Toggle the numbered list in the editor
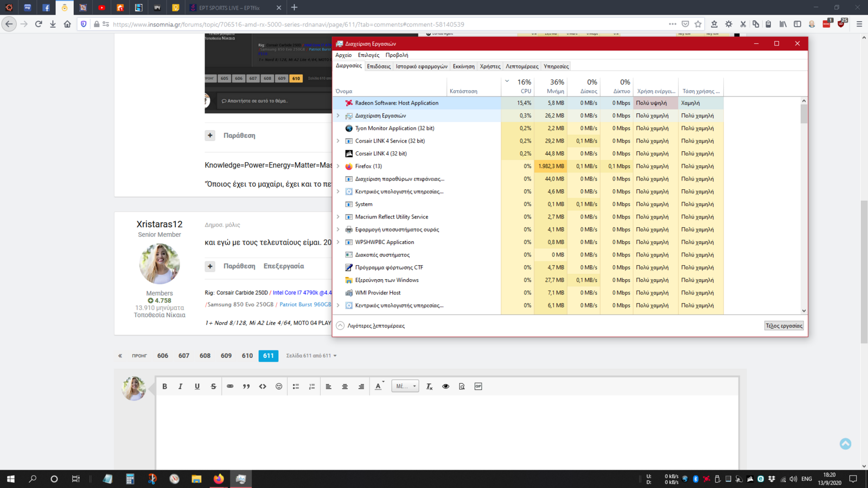The width and height of the screenshot is (868, 488). pos(312,387)
